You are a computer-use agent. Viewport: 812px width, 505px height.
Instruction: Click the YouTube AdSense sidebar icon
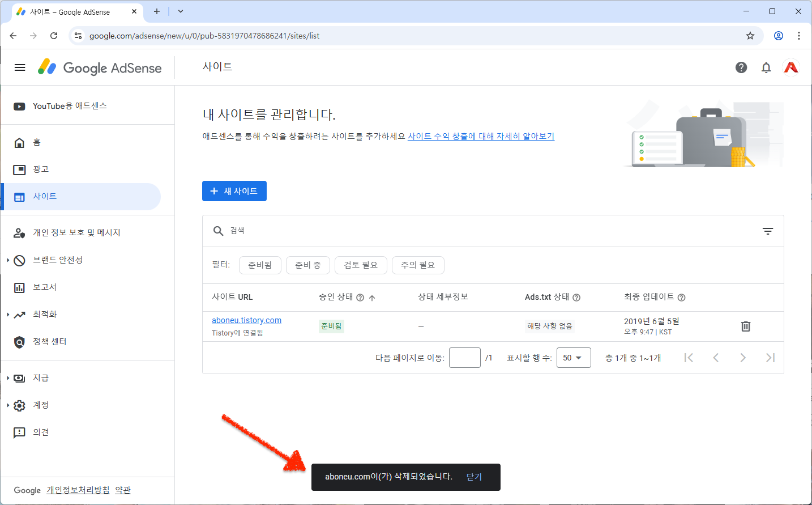[19, 106]
